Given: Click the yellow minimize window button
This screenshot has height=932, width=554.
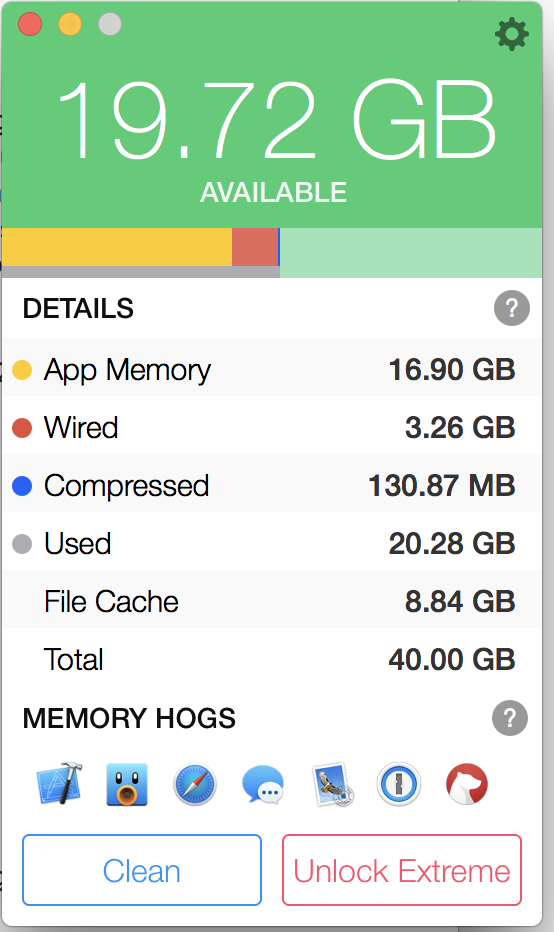Looking at the screenshot, I should (70, 24).
